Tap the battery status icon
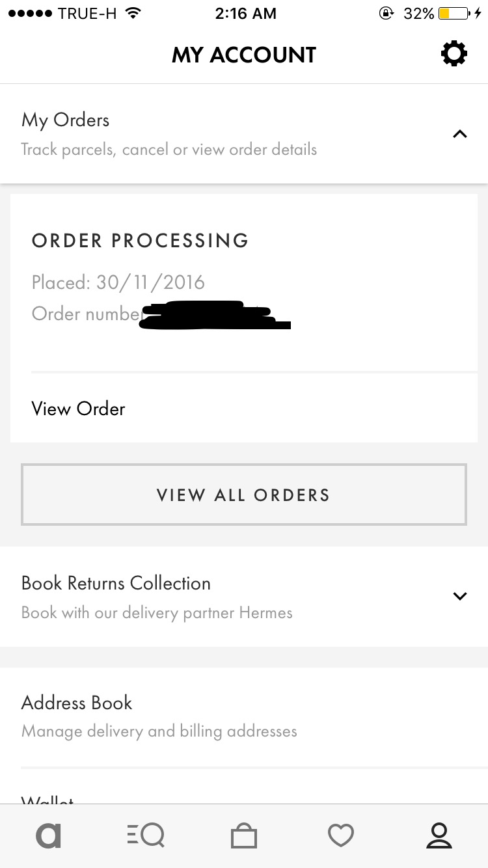The width and height of the screenshot is (488, 868). pyautogui.click(x=454, y=14)
